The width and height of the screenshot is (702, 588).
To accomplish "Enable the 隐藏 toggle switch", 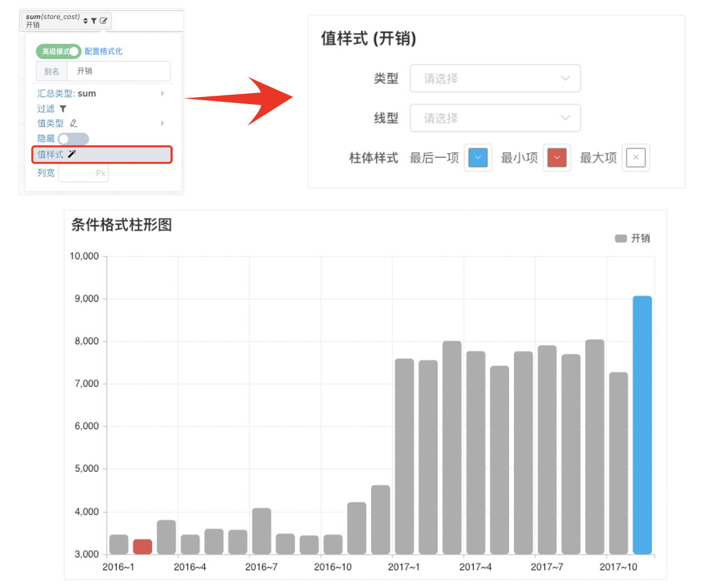I will click(x=74, y=139).
